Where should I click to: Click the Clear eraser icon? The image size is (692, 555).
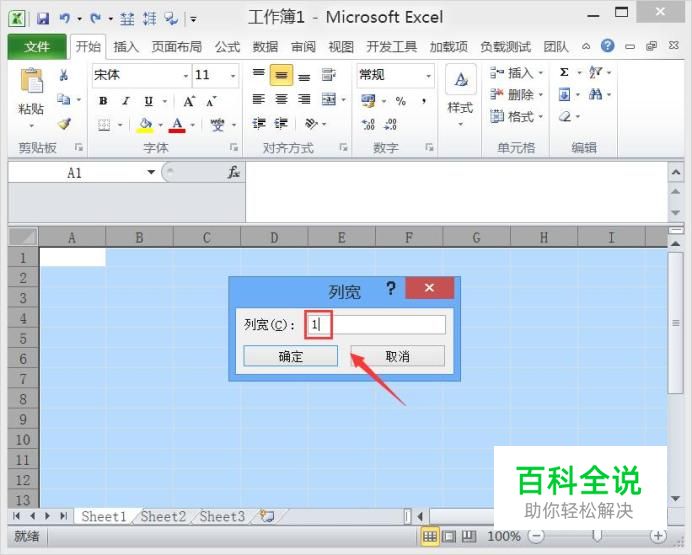click(565, 117)
